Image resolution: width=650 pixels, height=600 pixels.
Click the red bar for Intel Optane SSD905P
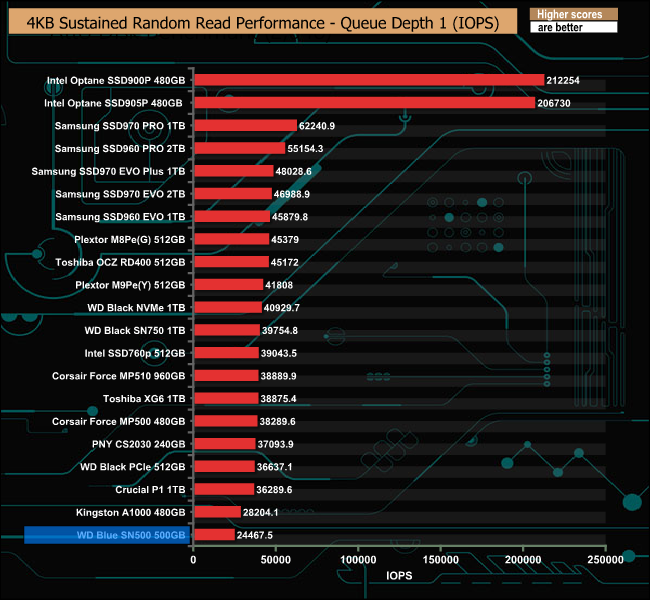pos(364,103)
